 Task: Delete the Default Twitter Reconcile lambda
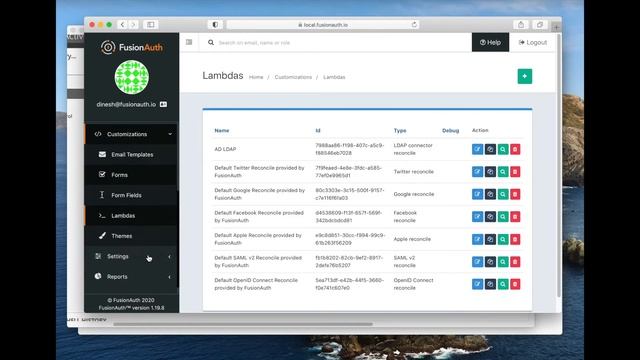click(515, 172)
